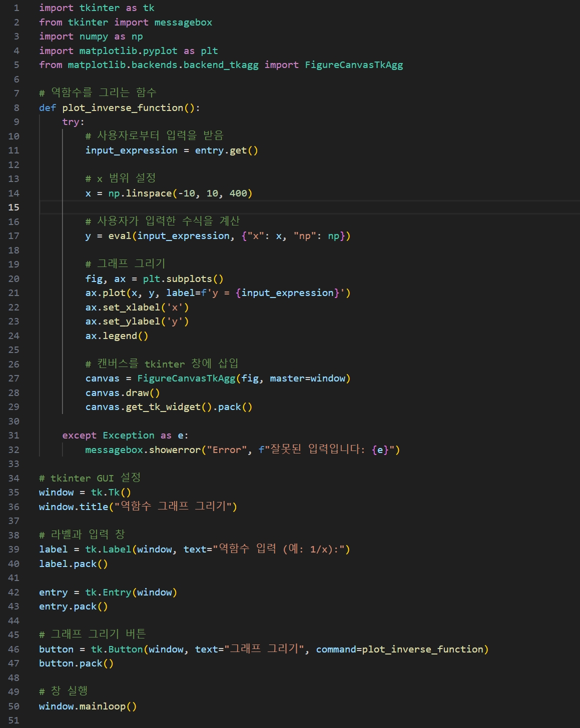The height and width of the screenshot is (728, 580).
Task: Click 'np.linspace' on line 14
Action: (140, 193)
